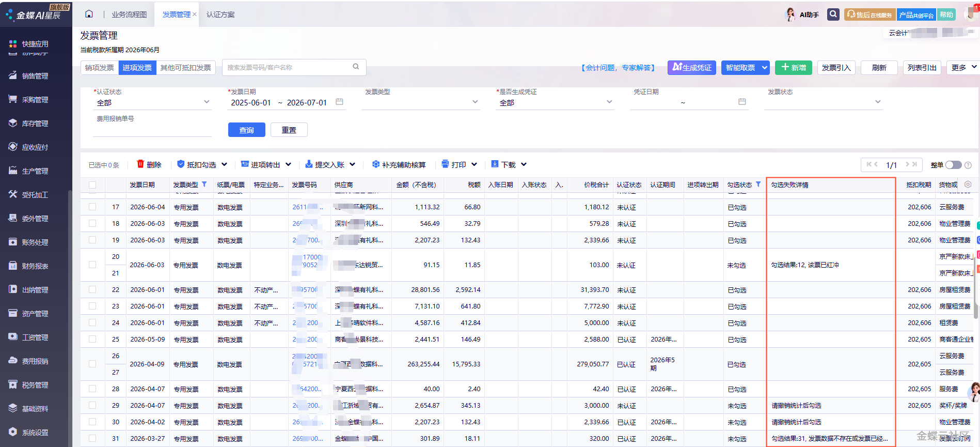Expand the 认证状态 dropdown
This screenshot has height=447, width=980.
207,102
